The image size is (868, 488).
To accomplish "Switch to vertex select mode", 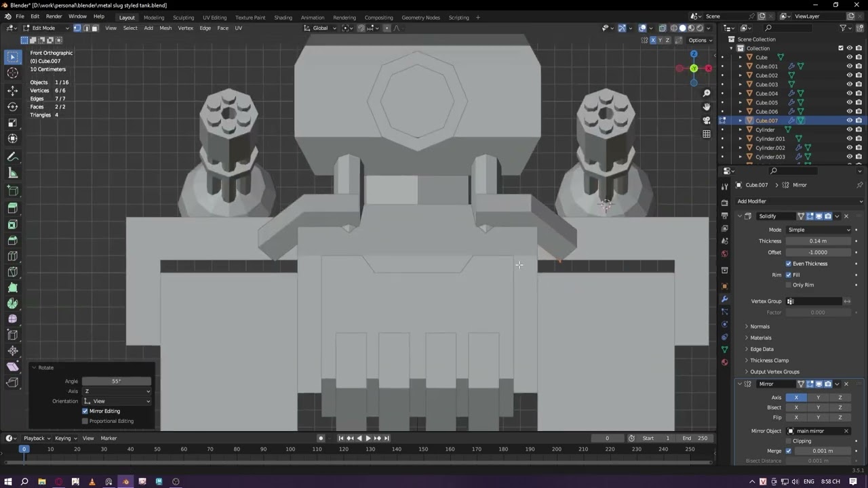I will (77, 28).
